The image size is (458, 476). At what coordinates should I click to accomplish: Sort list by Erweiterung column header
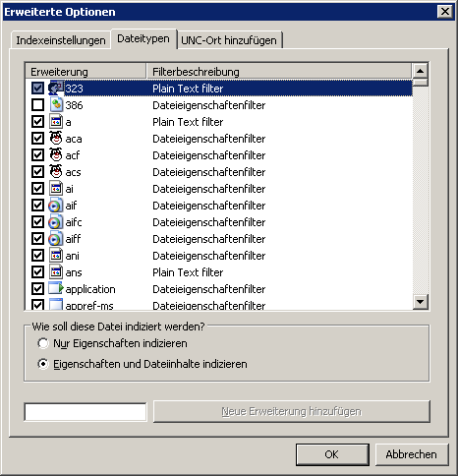(86, 71)
